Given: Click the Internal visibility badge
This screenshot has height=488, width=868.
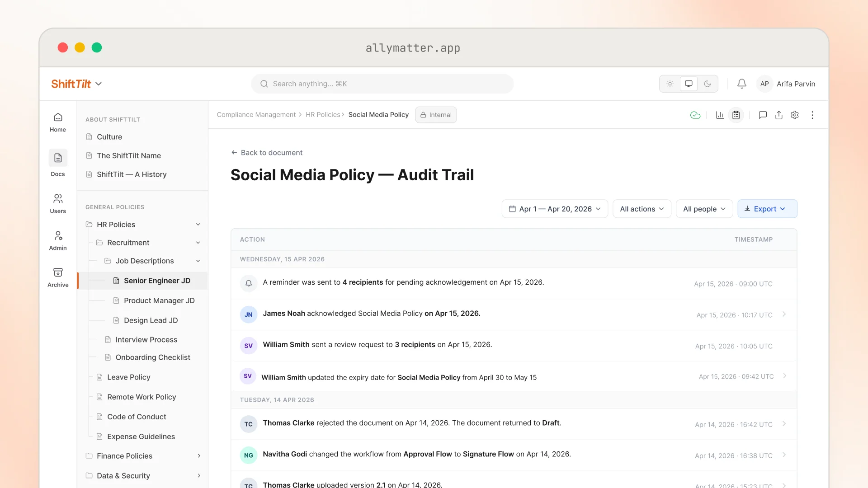Looking at the screenshot, I should click(436, 115).
